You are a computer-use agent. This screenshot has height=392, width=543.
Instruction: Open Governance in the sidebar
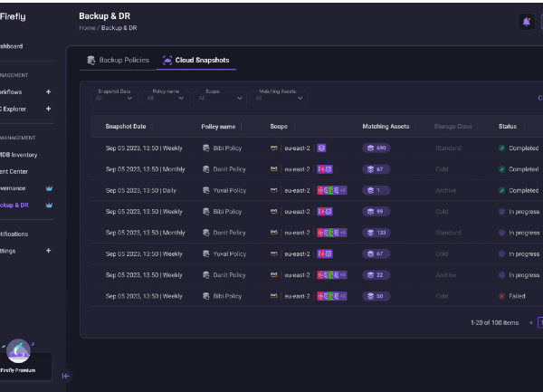pyautogui.click(x=13, y=188)
